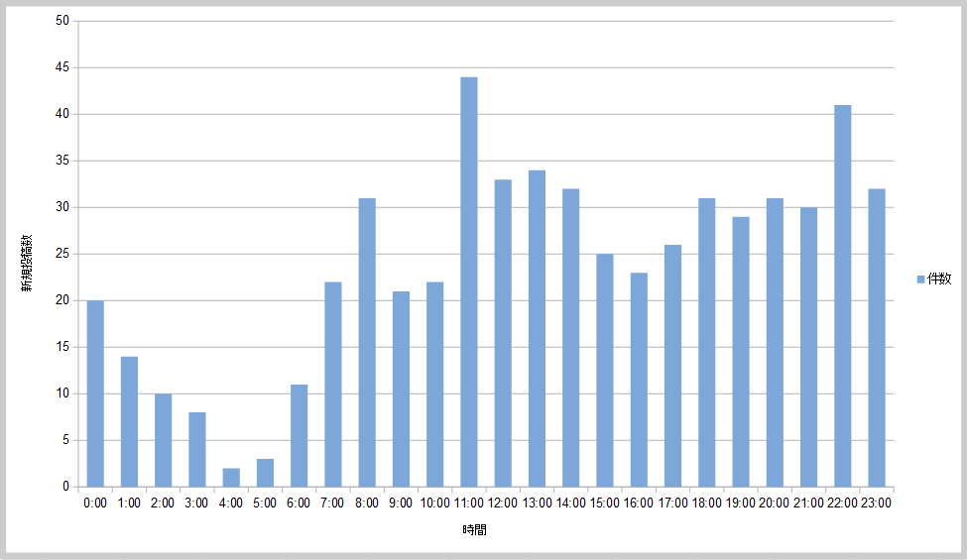
Task: Select the 0 label on the vertical axis
Action: point(65,487)
